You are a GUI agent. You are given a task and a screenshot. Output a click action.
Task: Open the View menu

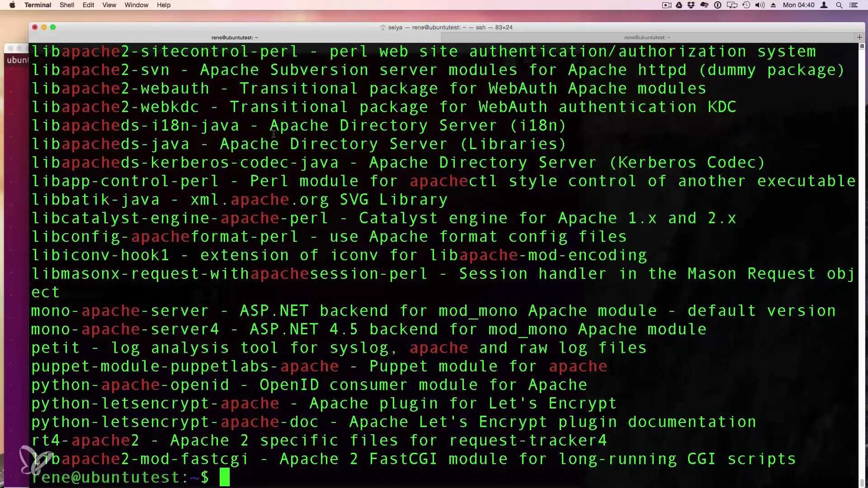click(109, 5)
